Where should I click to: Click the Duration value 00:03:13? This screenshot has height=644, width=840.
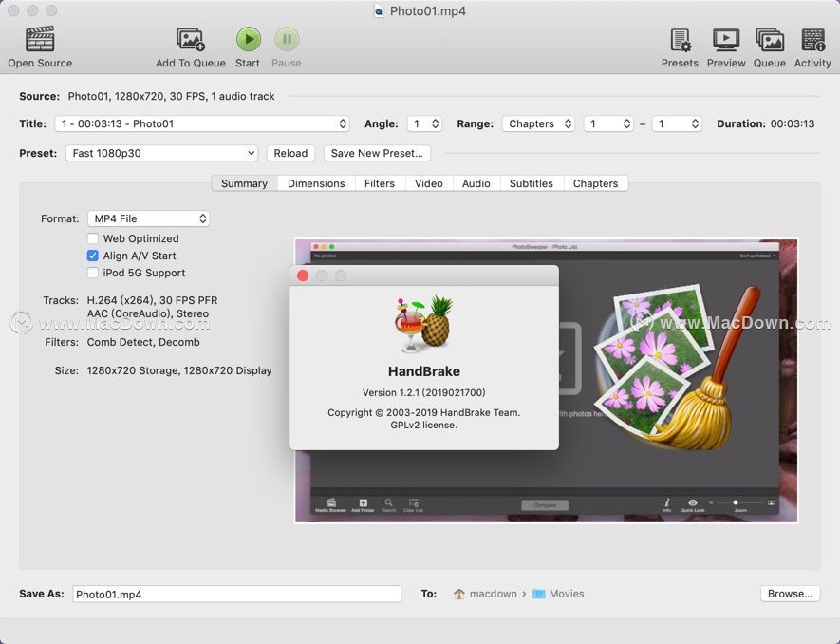(x=793, y=123)
